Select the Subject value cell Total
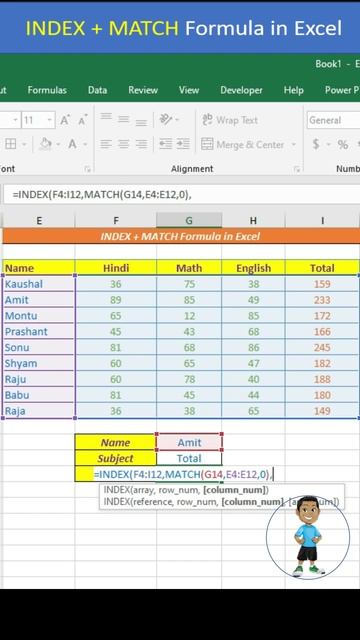360x640 pixels. pyautogui.click(x=189, y=458)
